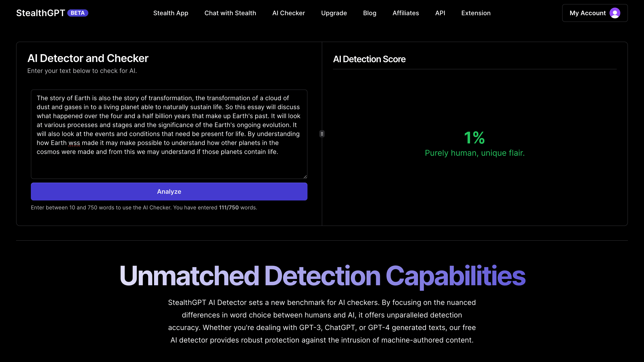This screenshot has width=644, height=362.
Task: Open the API navigation link
Action: click(440, 13)
